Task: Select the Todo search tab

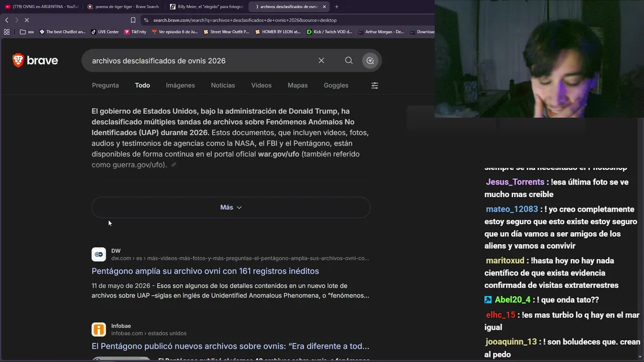Action: pyautogui.click(x=142, y=85)
